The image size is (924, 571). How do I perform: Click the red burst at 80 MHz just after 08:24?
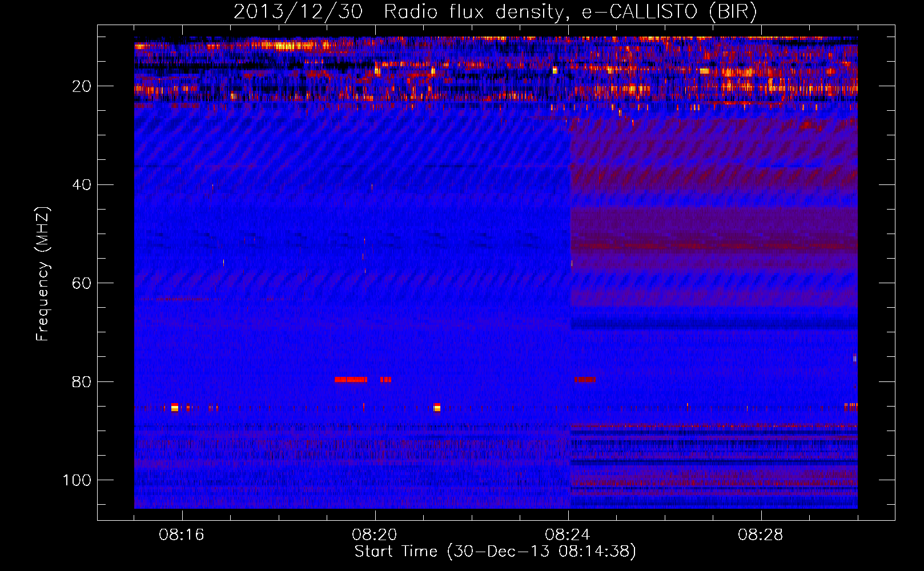(x=585, y=379)
